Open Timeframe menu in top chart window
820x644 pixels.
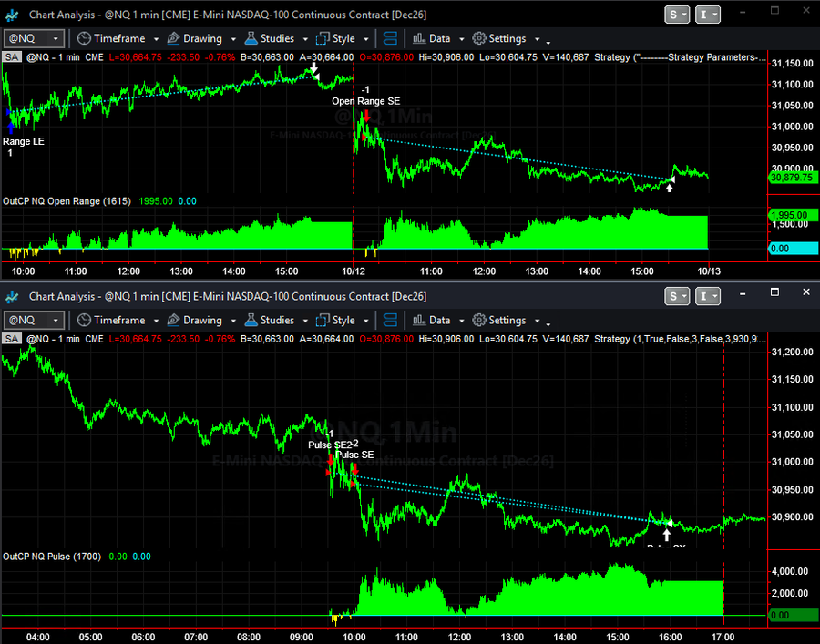click(118, 38)
